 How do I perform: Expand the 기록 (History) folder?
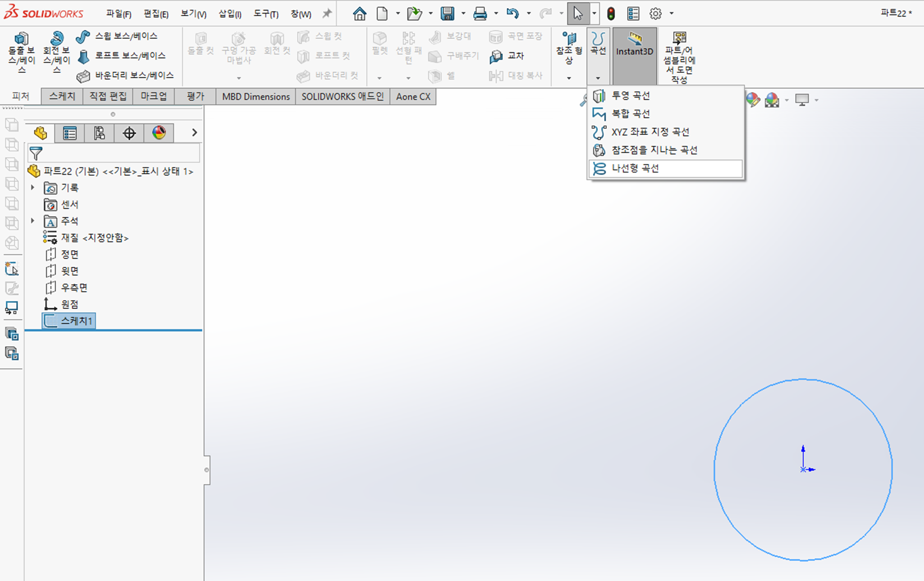[x=33, y=188]
